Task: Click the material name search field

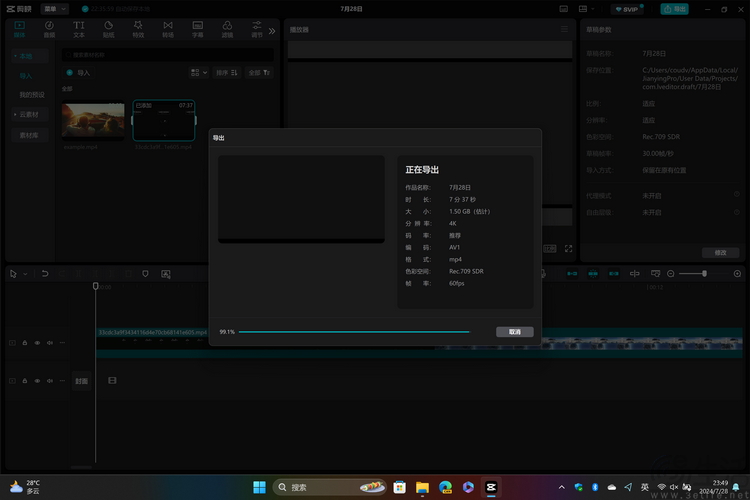Action: (x=168, y=55)
